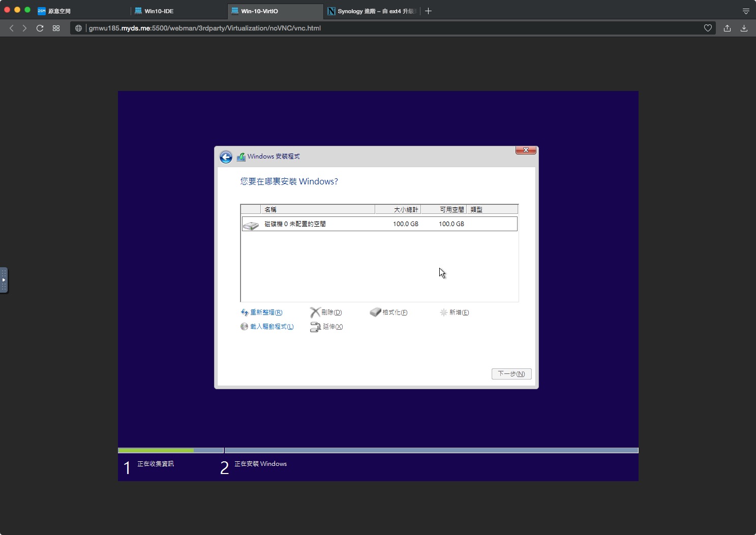Click the 下一步(N) next button
The height and width of the screenshot is (535, 756).
click(511, 374)
